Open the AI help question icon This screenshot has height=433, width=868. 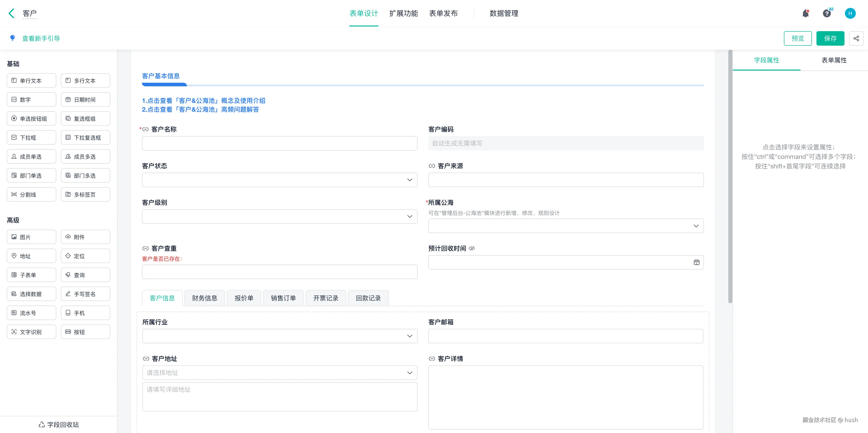(x=827, y=14)
